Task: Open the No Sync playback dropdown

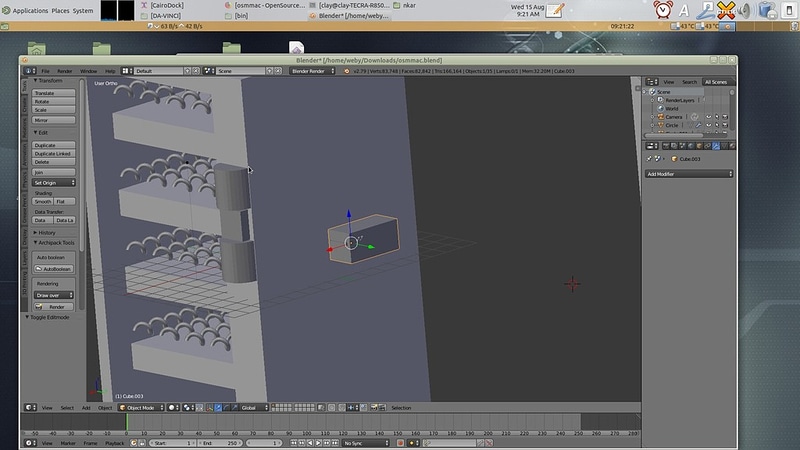Action: 366,443
